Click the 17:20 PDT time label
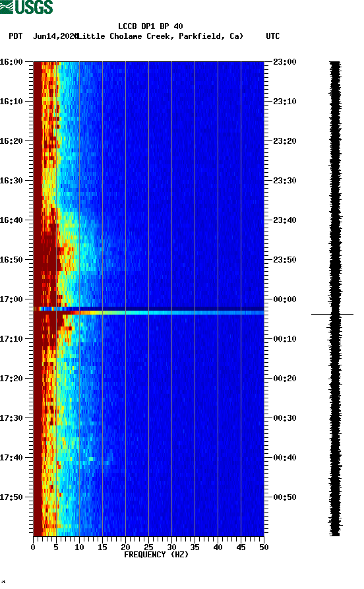Viewport: 364px width, 589px height. (11, 379)
